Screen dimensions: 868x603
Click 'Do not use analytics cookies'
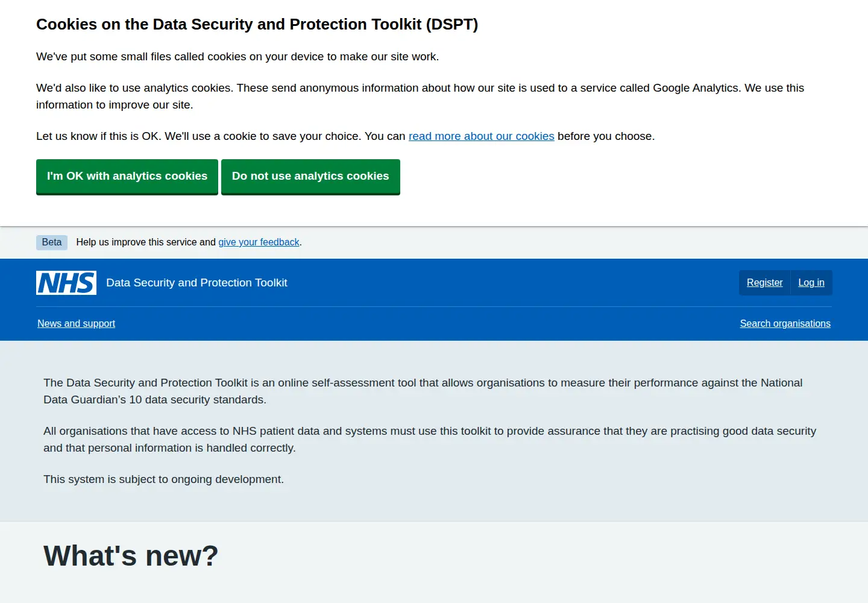[x=310, y=177]
